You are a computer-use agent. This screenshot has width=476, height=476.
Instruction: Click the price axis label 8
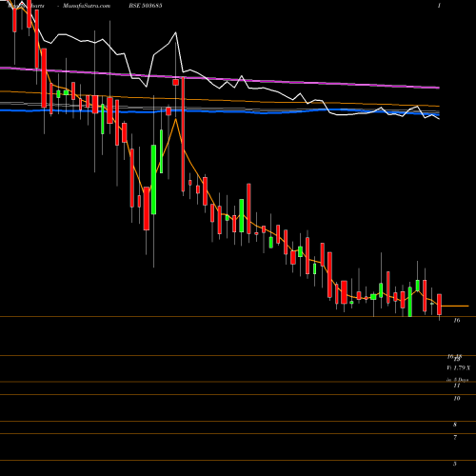pos(455,425)
